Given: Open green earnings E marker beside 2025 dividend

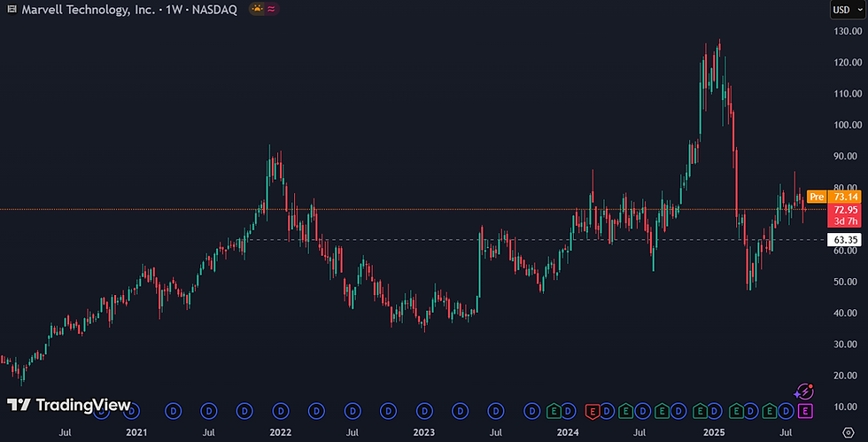Looking at the screenshot, I should click(700, 411).
